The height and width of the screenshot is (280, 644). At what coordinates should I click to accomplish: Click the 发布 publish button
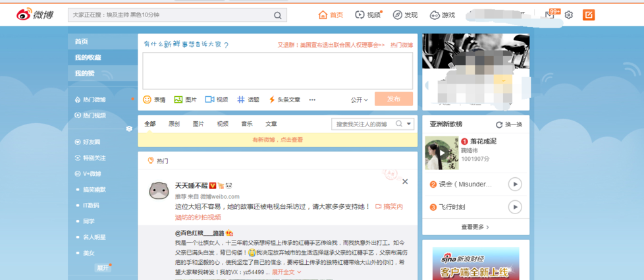(x=394, y=99)
